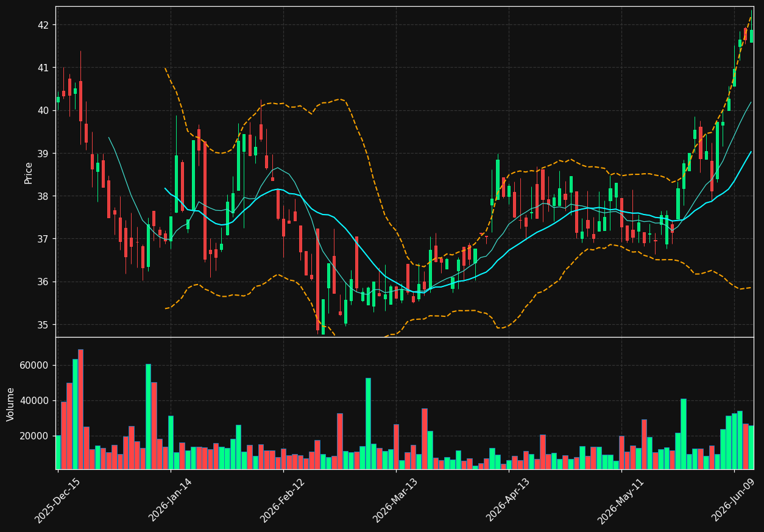The image size is (764, 532).
Task: Click the 42 price tick label
Action: 43,25
